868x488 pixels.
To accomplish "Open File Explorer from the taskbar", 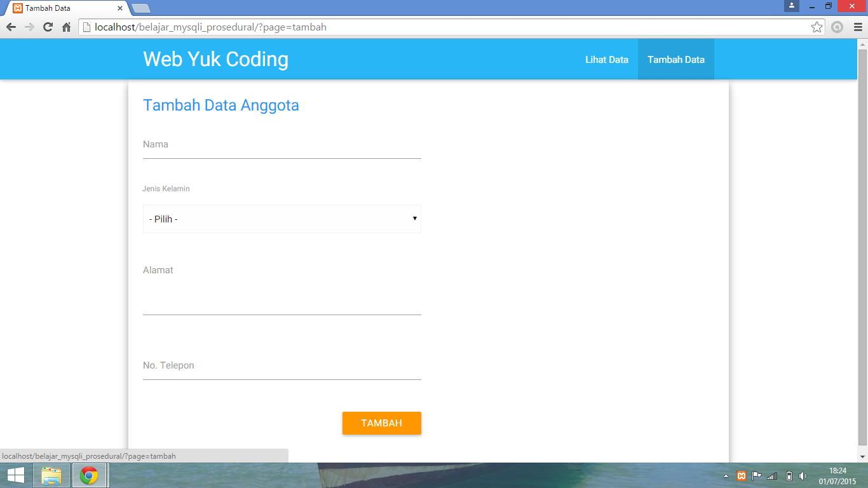I will point(51,475).
